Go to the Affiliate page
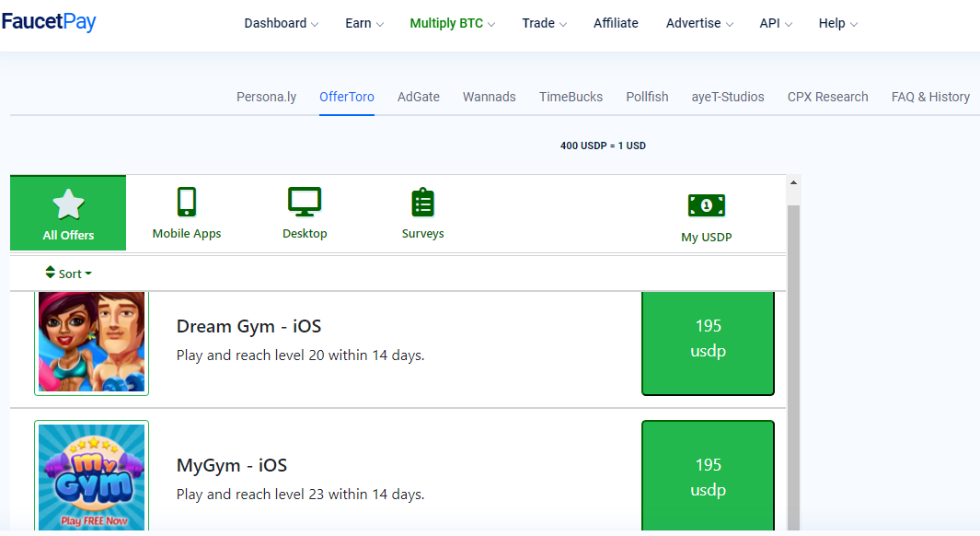980x536 pixels. [x=616, y=23]
